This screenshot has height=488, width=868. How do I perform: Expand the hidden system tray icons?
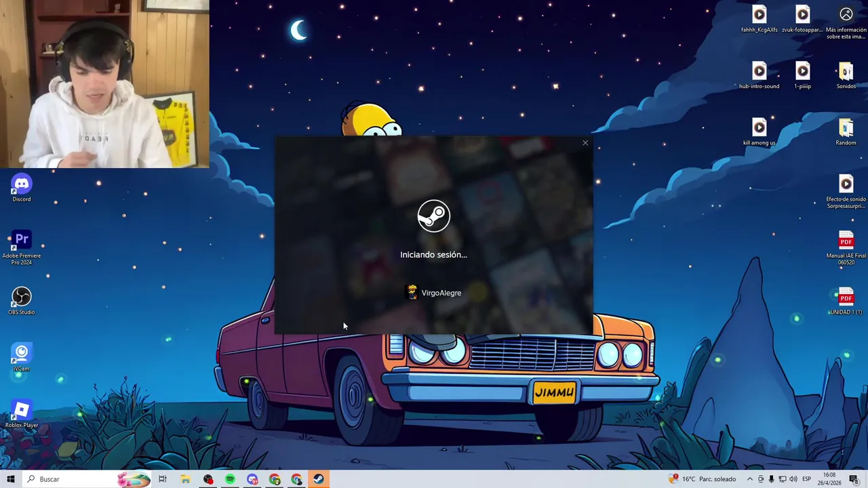click(x=749, y=479)
